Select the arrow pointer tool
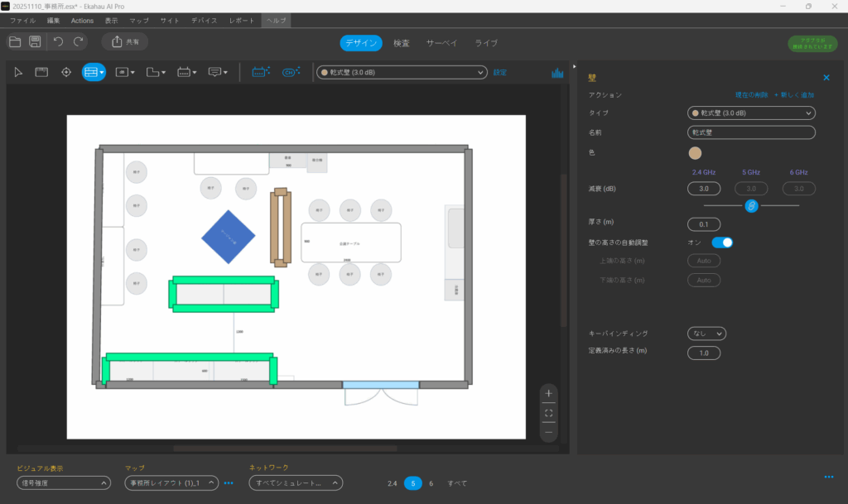Screen dimensions: 848x504 (18, 73)
